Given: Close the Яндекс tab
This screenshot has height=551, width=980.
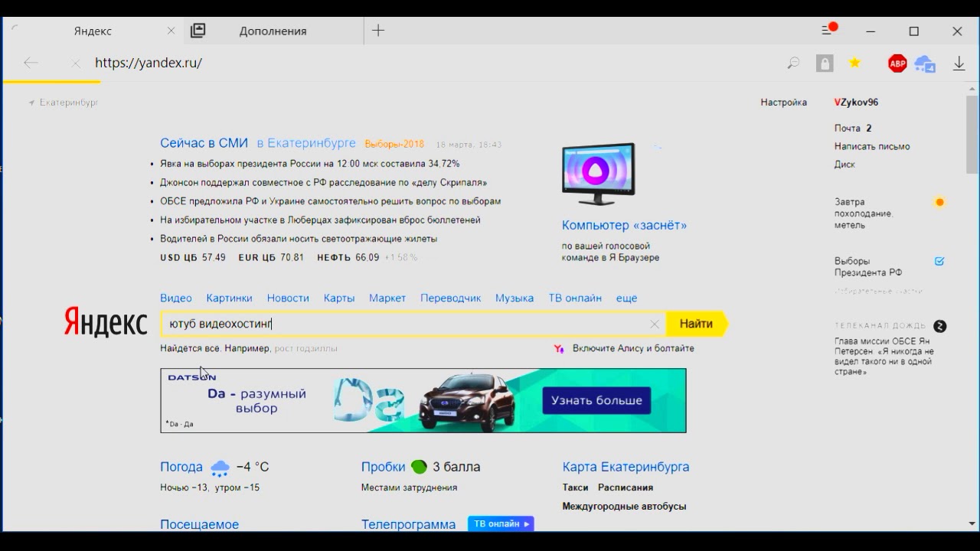Looking at the screenshot, I should pos(171,31).
